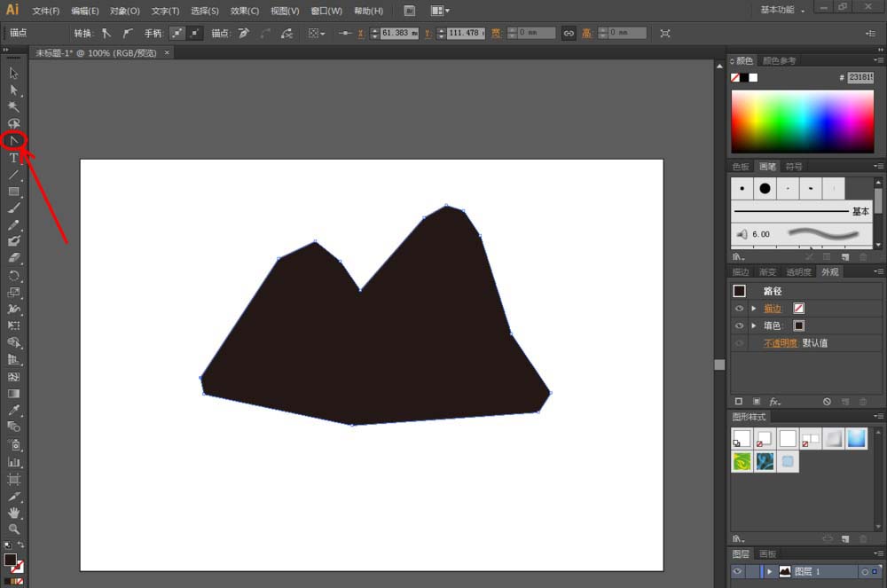Choose the Rectangle tool

[13, 192]
